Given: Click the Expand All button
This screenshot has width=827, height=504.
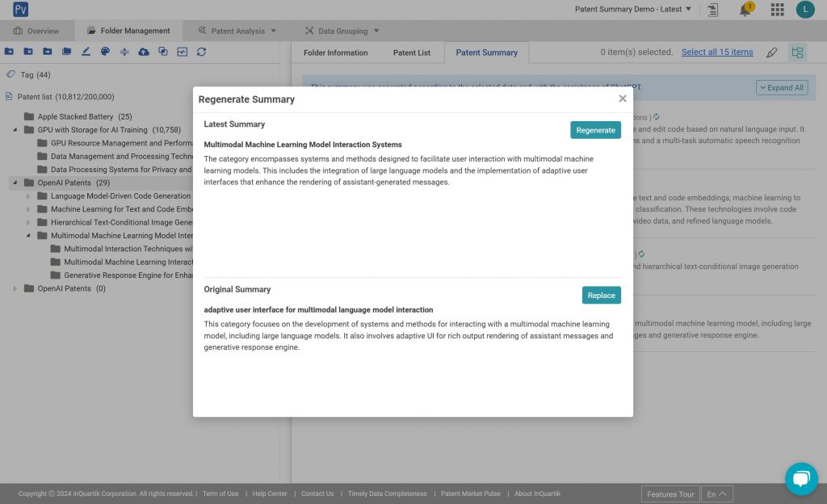Looking at the screenshot, I should (x=782, y=87).
